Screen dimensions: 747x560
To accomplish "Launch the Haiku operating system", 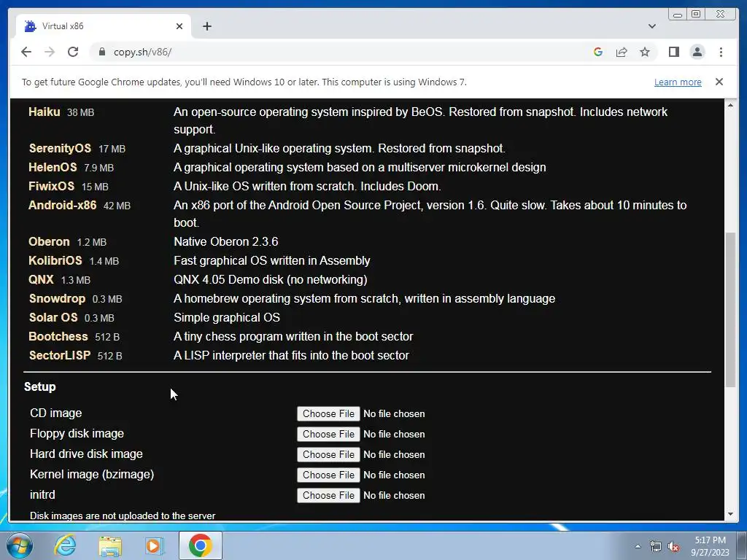I will (44, 112).
